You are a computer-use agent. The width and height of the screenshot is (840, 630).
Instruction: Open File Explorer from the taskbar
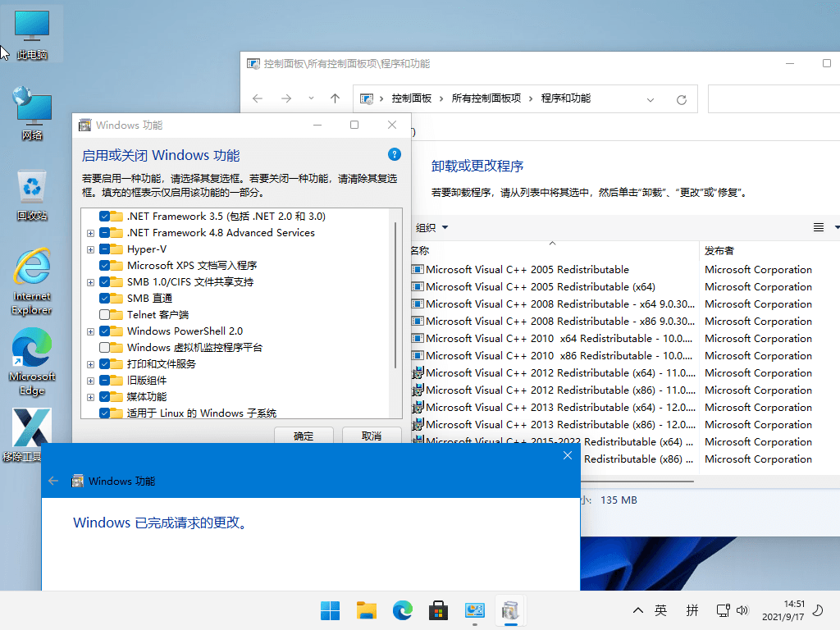pyautogui.click(x=367, y=610)
